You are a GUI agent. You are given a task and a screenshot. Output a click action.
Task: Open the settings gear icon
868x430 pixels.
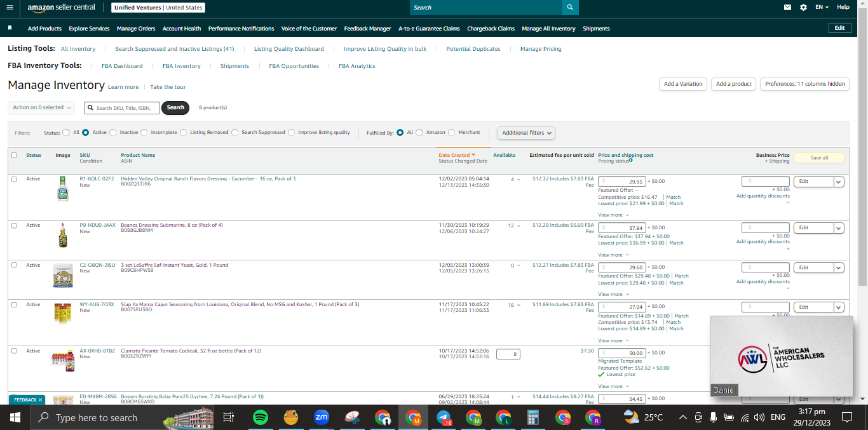click(x=803, y=7)
